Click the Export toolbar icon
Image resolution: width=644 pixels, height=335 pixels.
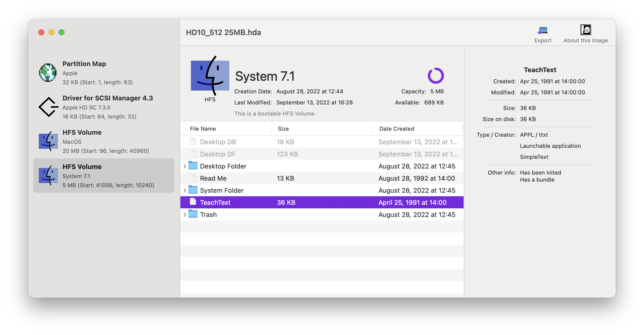pos(543,31)
